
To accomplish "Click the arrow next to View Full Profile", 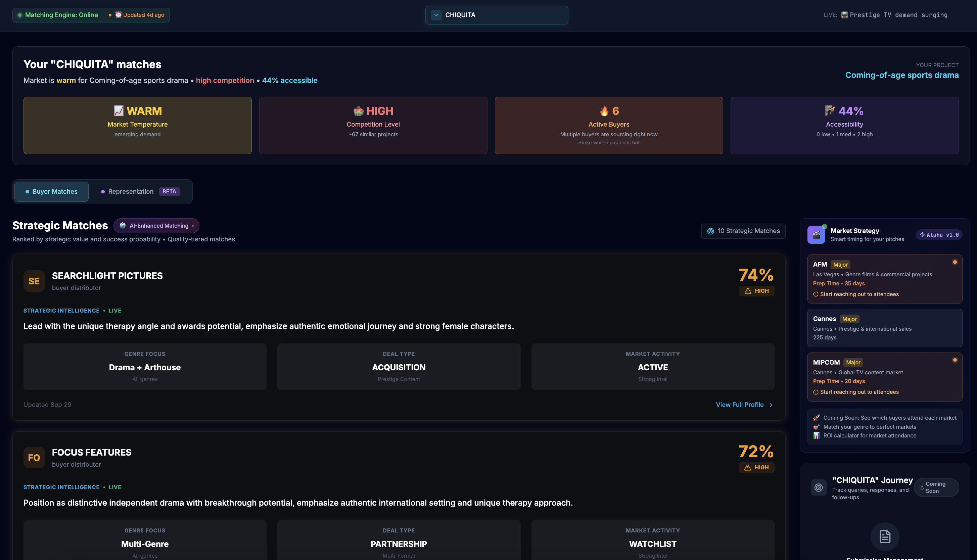I will click(771, 405).
